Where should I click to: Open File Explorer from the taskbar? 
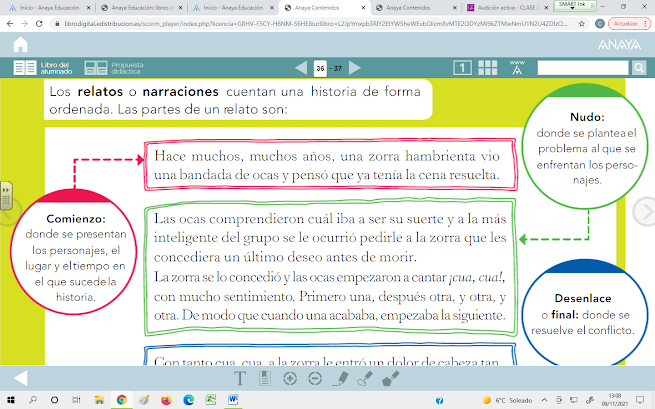coord(99,400)
